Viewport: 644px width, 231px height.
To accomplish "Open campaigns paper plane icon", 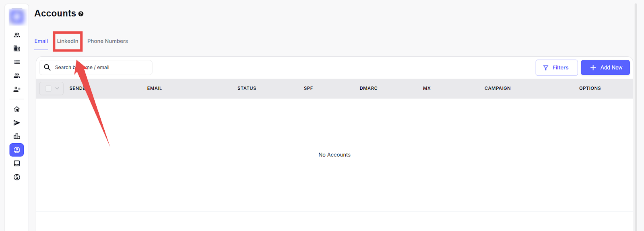I will (x=17, y=123).
